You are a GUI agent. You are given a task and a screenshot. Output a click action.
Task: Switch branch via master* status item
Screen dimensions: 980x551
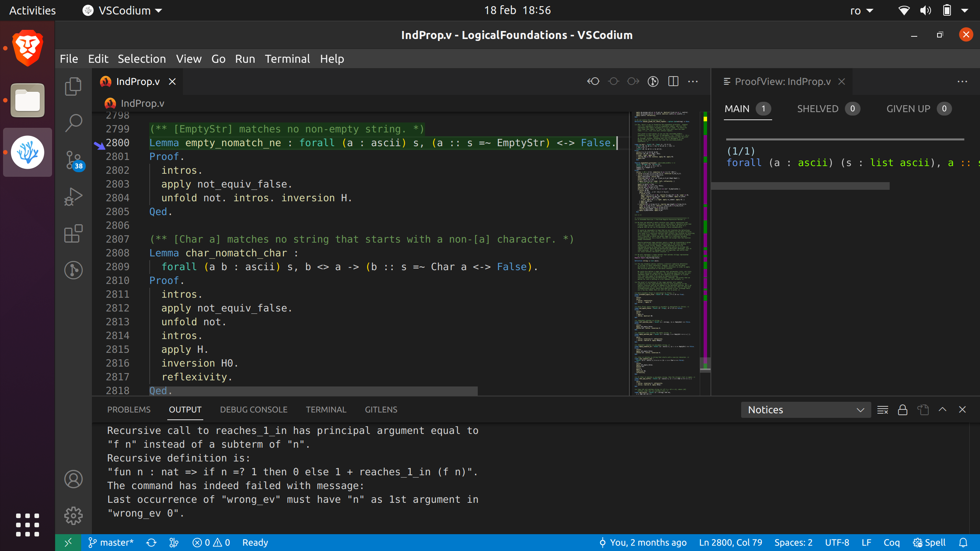click(x=111, y=543)
